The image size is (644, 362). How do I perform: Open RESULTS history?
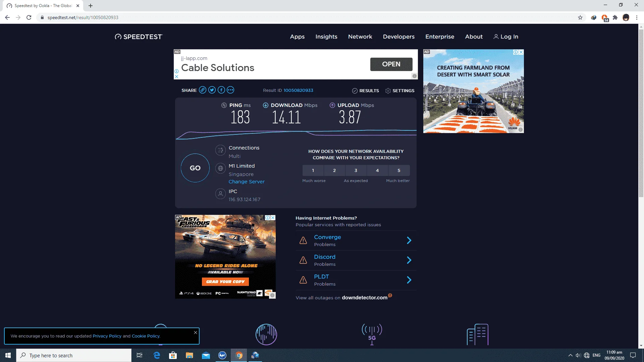(365, 90)
